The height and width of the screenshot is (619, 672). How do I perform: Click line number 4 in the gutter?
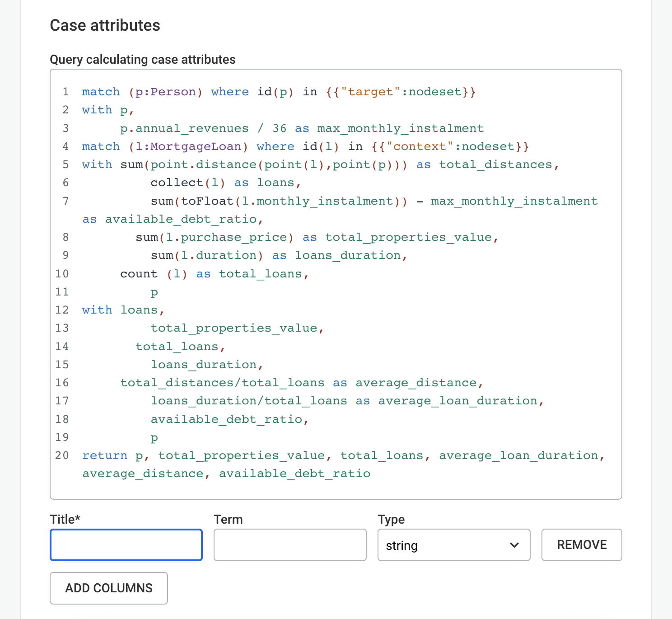click(66, 146)
